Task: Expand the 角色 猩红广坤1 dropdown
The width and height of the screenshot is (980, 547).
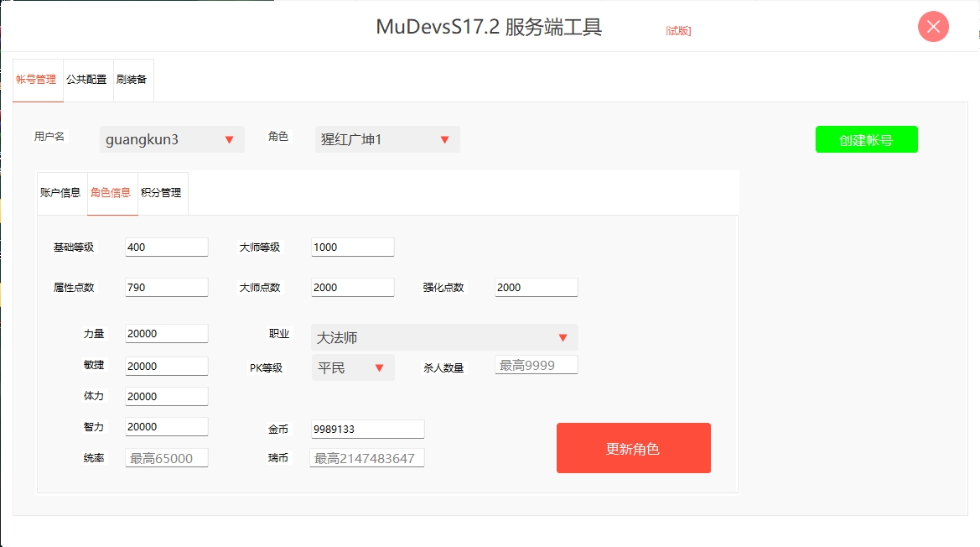Action: click(387, 139)
